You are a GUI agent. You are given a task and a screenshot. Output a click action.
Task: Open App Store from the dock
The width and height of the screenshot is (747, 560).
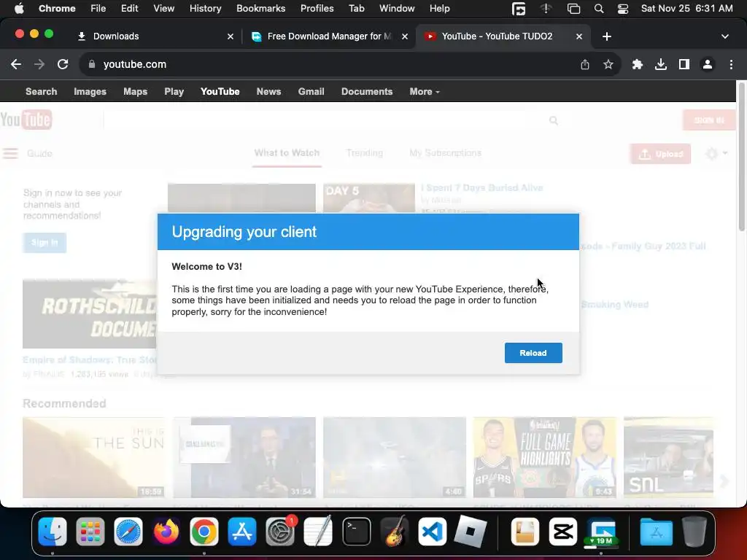point(242,532)
